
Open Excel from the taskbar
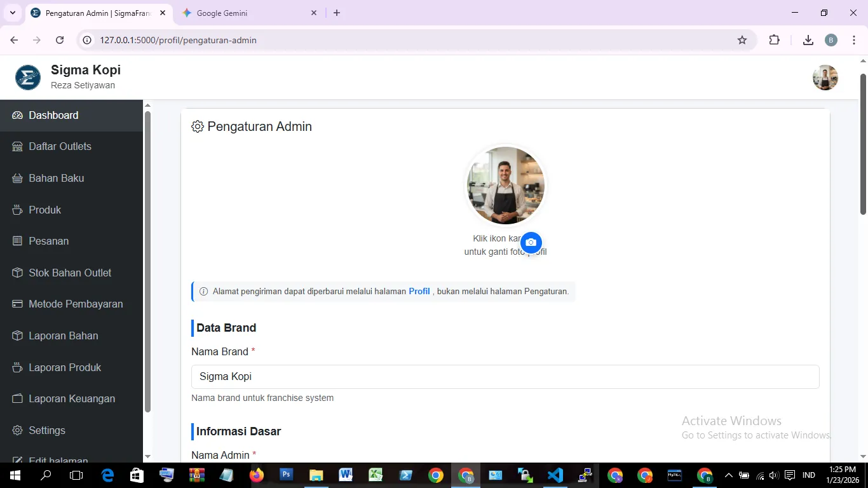click(376, 475)
